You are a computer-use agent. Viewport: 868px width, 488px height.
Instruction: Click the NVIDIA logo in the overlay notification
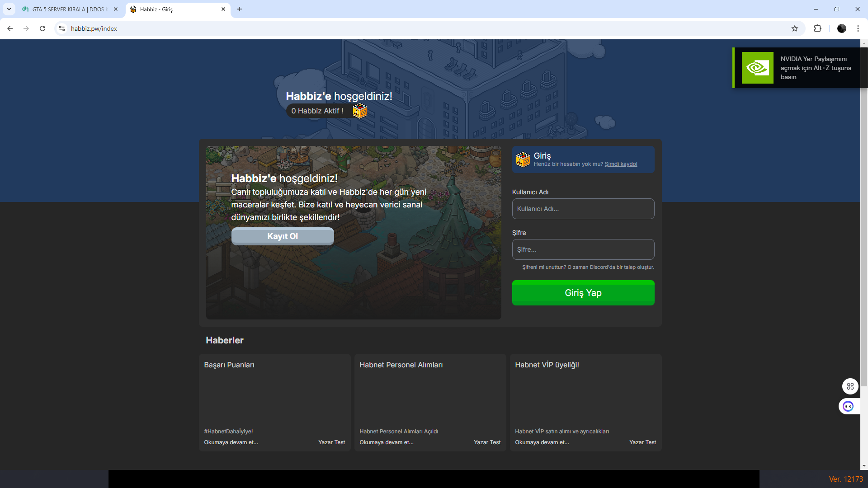pyautogui.click(x=758, y=68)
